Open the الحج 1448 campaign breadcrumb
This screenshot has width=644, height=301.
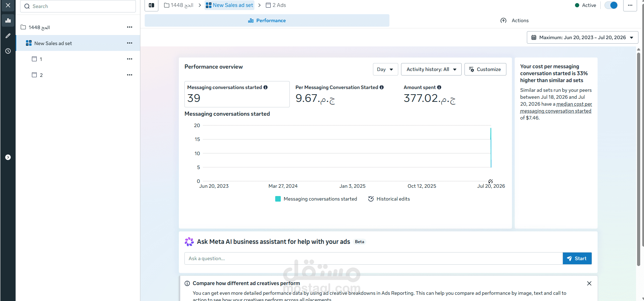179,5
